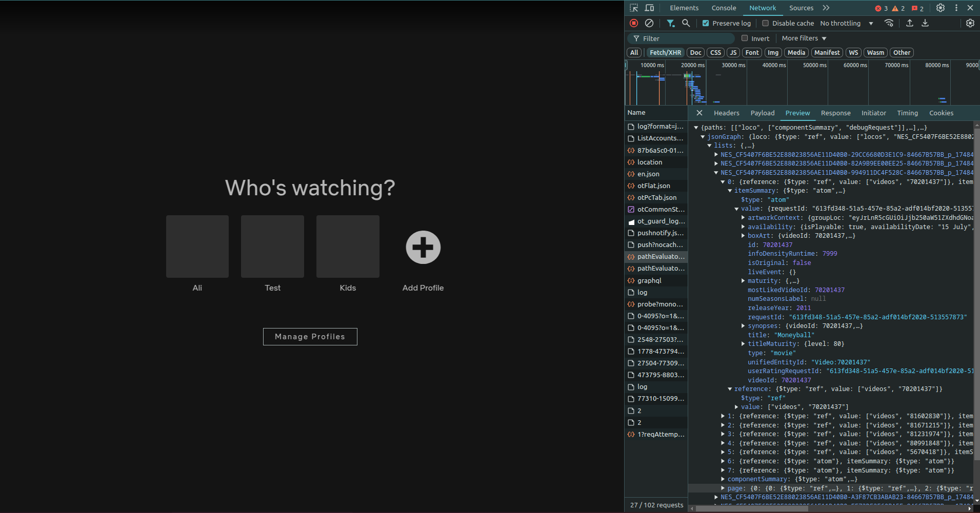Toggle the device toolbar icon

point(649,8)
